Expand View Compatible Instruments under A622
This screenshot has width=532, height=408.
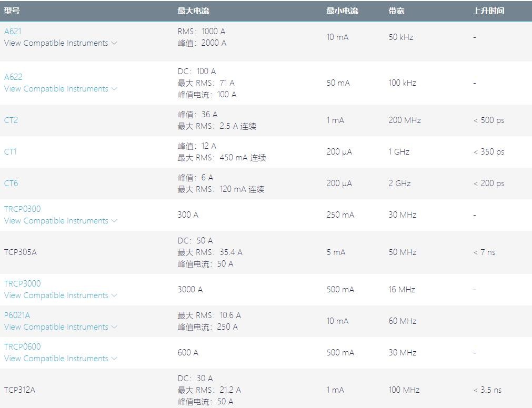coord(61,89)
